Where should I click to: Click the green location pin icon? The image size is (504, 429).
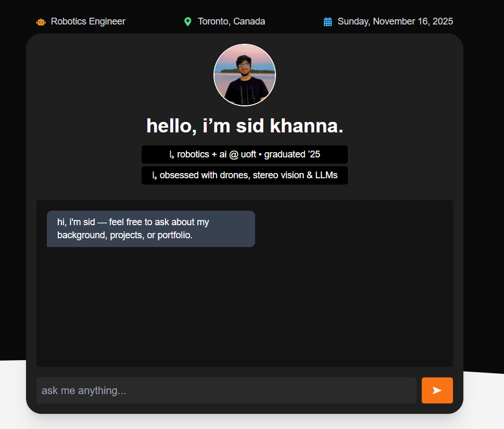click(187, 21)
